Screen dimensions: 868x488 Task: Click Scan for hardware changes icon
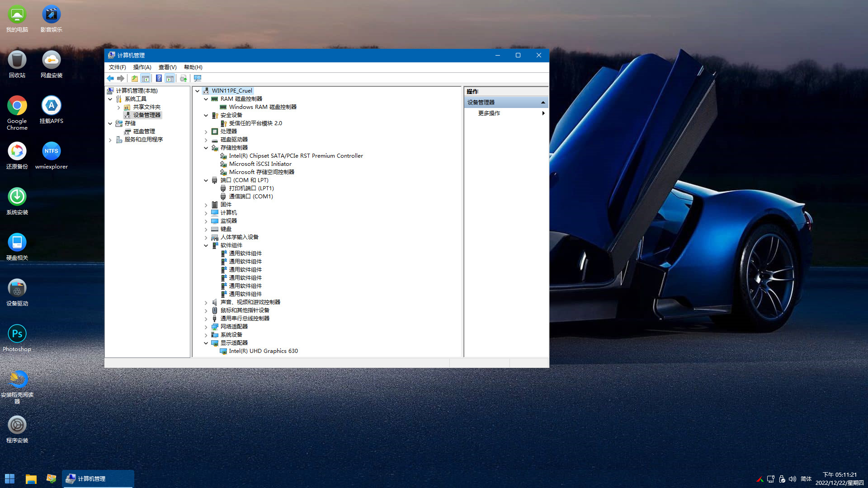tap(198, 79)
